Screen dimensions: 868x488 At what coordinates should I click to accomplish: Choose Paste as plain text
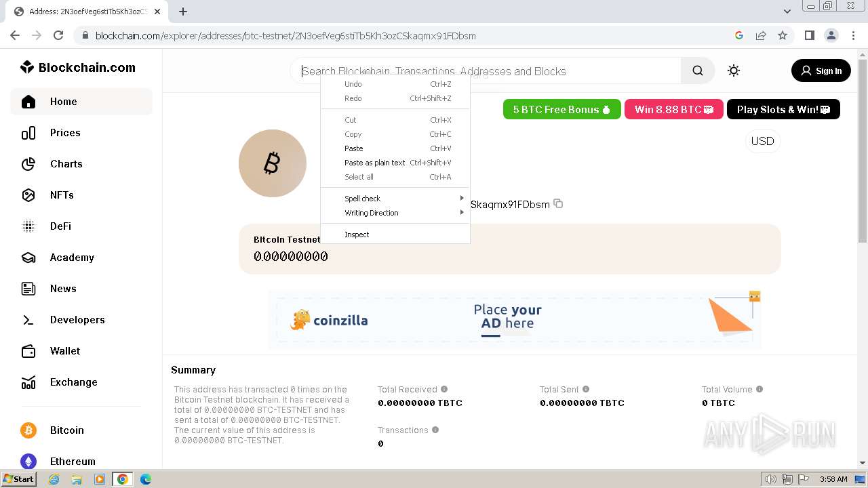pyautogui.click(x=395, y=163)
